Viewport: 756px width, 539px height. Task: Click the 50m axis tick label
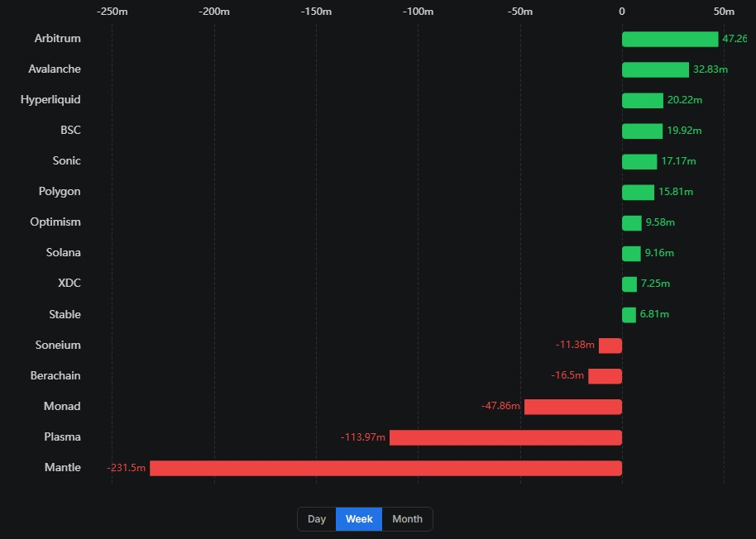(725, 12)
